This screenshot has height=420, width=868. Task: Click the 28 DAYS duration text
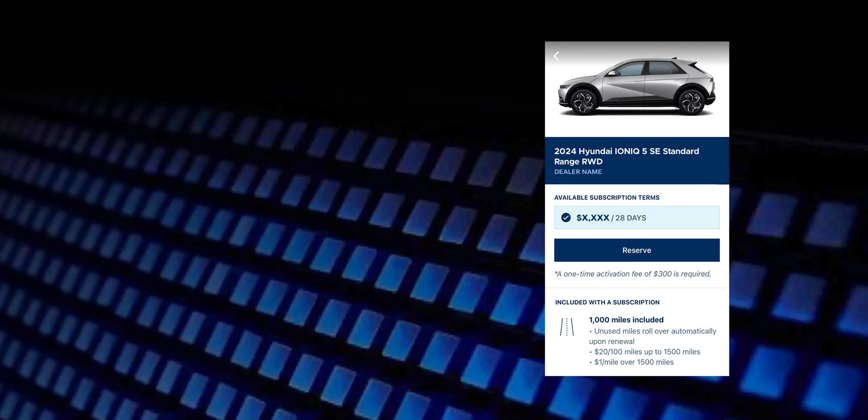pyautogui.click(x=631, y=218)
